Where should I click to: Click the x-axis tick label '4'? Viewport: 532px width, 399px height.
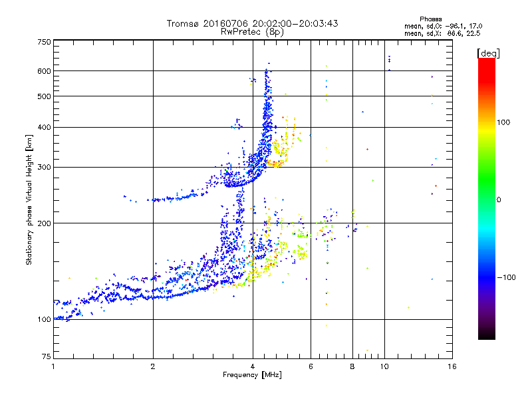coord(253,366)
